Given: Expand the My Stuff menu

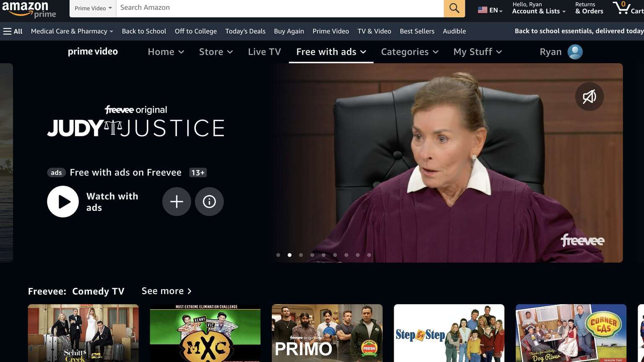Looking at the screenshot, I should (477, 52).
